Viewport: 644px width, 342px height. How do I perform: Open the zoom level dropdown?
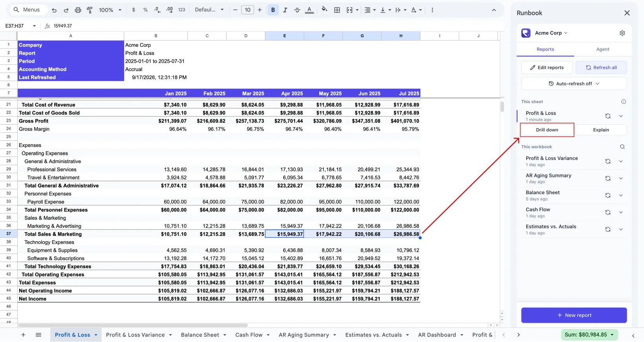coord(110,10)
